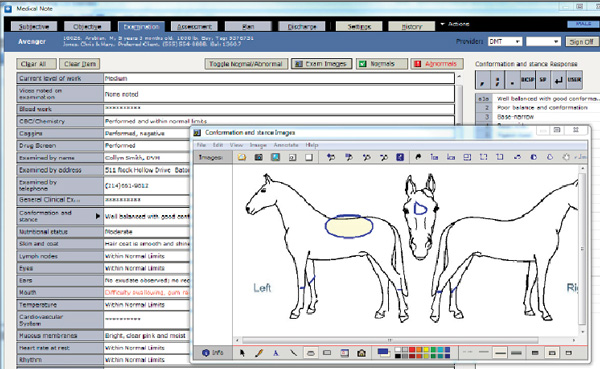Pick the yellow color swatch
This screenshot has width=600, height=369.
tap(426, 349)
